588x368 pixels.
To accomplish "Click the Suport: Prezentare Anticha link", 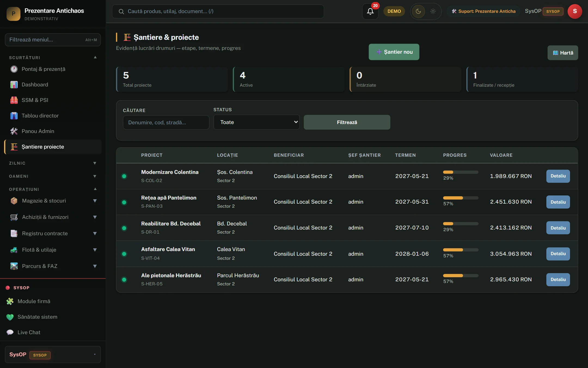I will pos(483,11).
